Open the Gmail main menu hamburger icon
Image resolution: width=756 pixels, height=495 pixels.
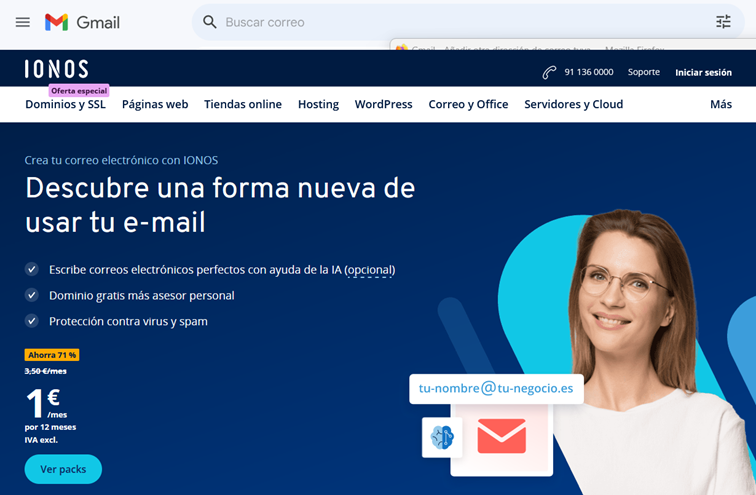[x=23, y=22]
